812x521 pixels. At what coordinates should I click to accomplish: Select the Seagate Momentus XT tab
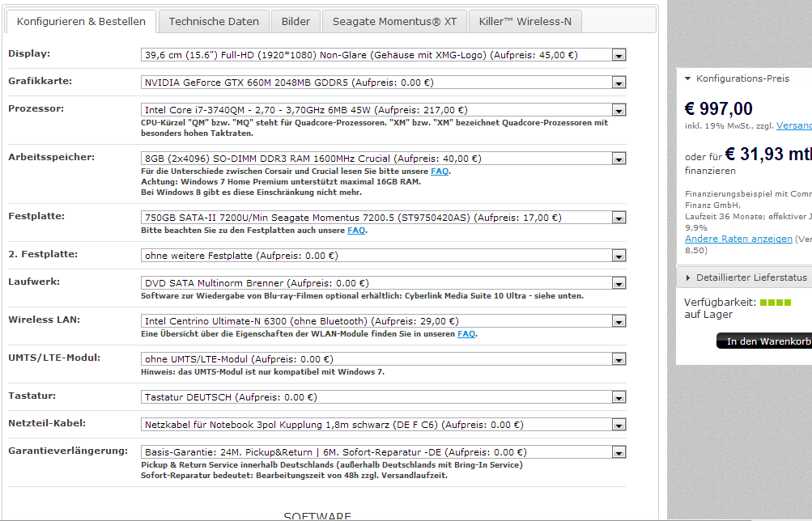pos(394,21)
